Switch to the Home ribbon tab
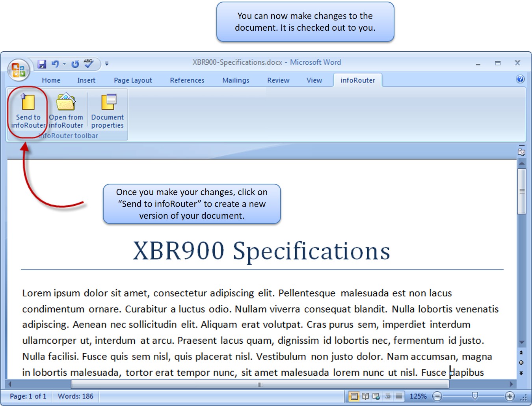 (51, 80)
